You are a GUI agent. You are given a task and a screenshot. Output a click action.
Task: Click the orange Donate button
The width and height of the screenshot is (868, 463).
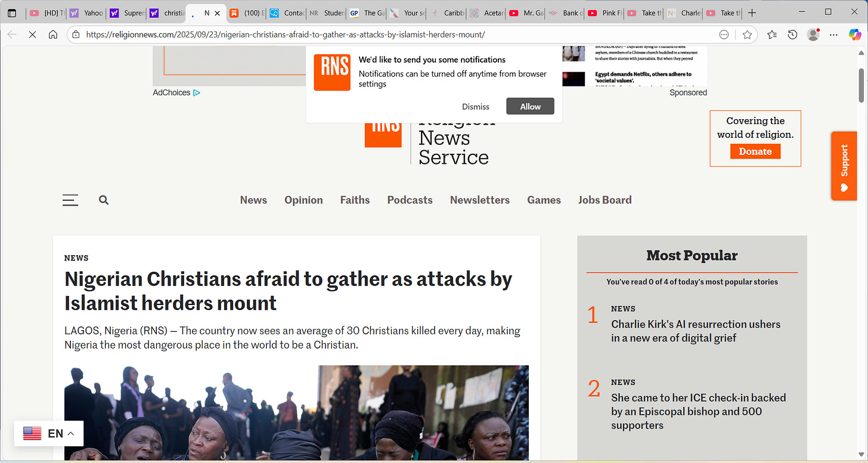(x=755, y=151)
